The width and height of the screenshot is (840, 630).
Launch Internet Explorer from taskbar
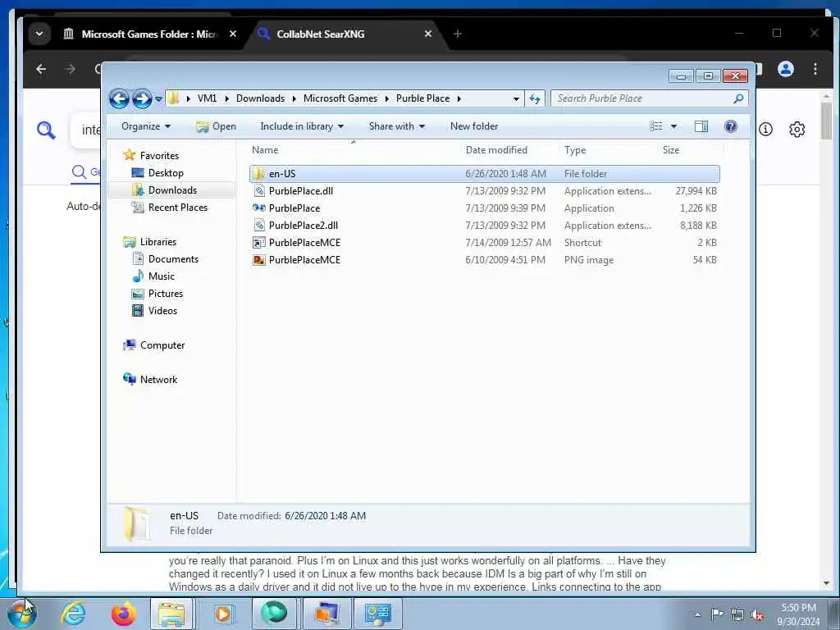[73, 614]
